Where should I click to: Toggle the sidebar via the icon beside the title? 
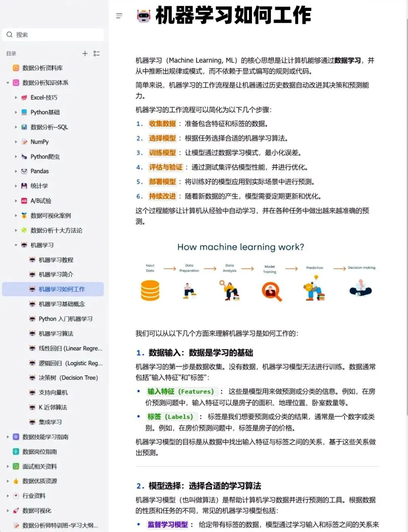(x=119, y=16)
